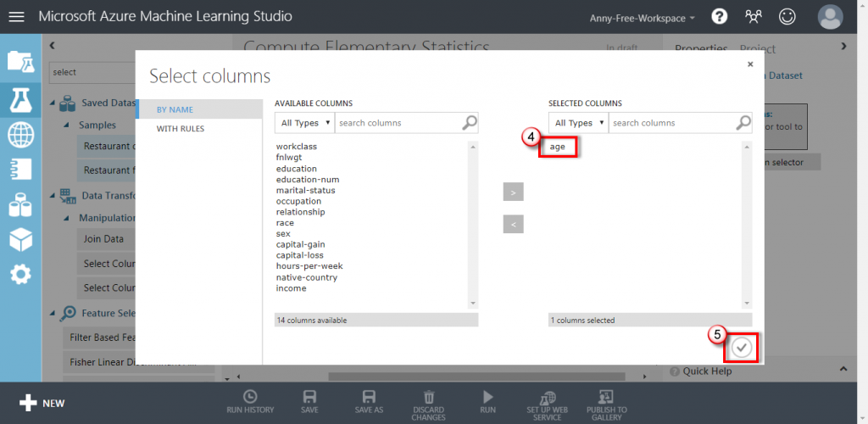Select the age column in Selected Columns
The width and height of the screenshot is (868, 424).
point(558,148)
